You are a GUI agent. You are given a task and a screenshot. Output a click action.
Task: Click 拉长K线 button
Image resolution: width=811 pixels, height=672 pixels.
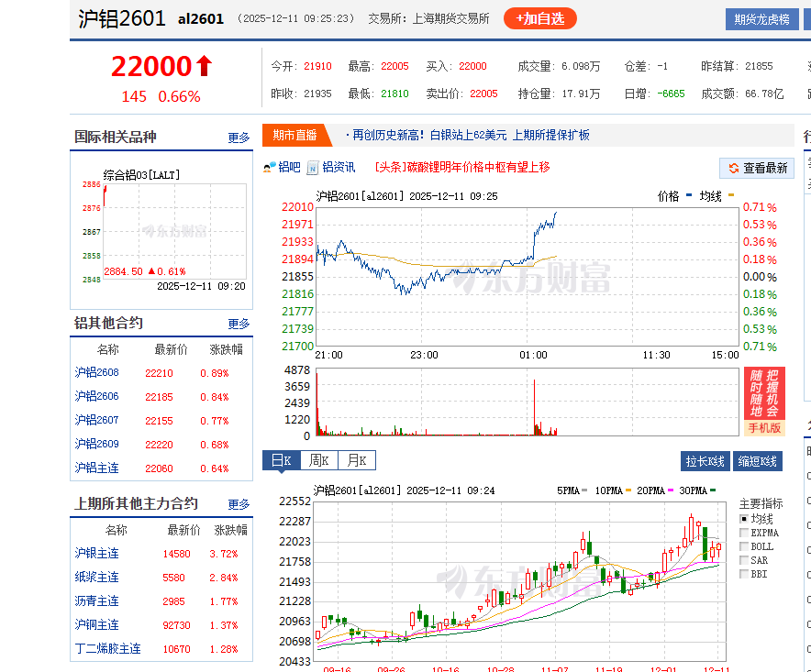[705, 461]
